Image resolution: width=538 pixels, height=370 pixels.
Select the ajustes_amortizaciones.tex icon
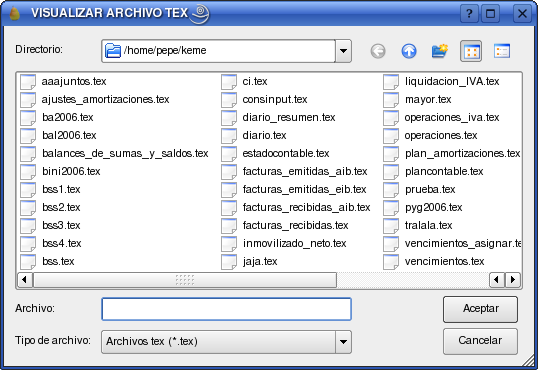(x=28, y=100)
